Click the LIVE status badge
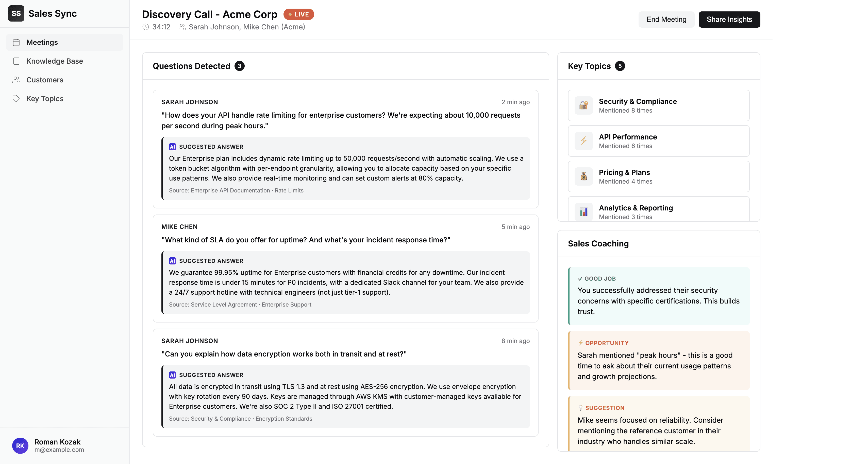 click(298, 14)
